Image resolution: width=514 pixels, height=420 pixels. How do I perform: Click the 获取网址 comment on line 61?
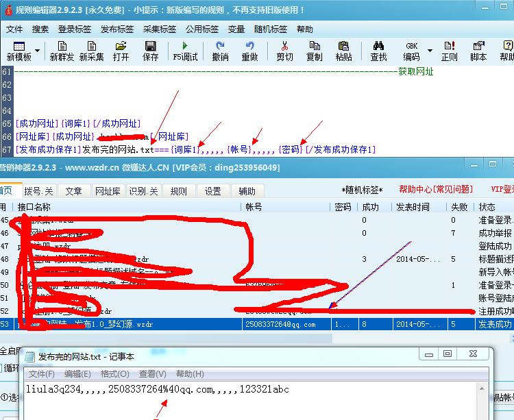pyautogui.click(x=416, y=71)
